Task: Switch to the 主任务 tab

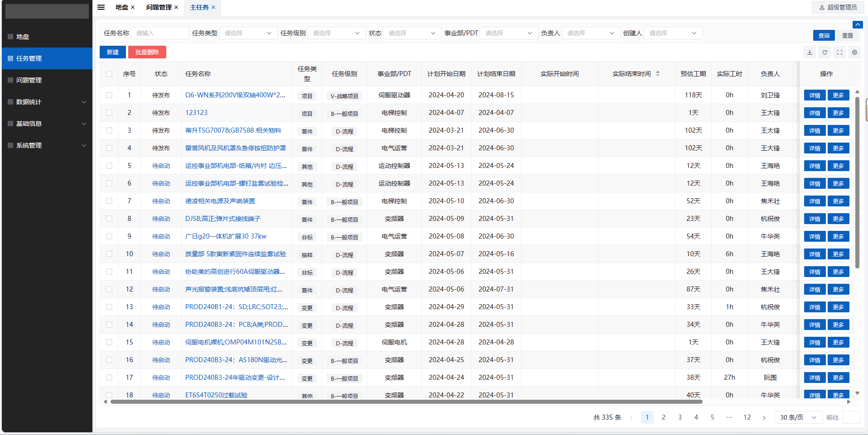Action: click(x=199, y=7)
